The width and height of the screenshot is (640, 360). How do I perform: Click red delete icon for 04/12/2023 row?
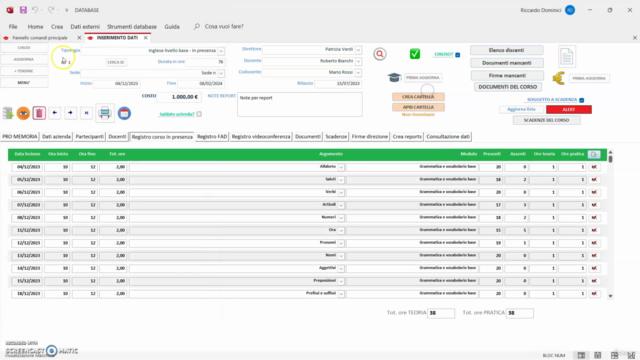594,167
